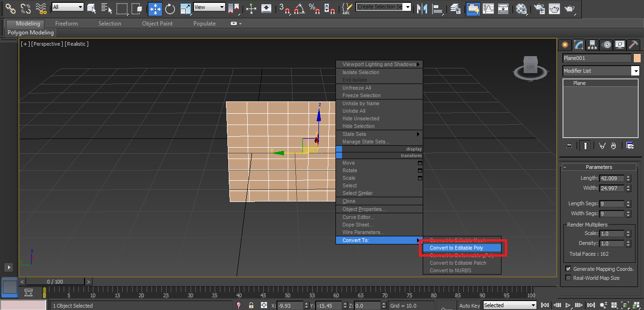Viewport: 644px width, 310px height.
Task: Enable Real-World Map Size checkbox
Action: (568, 278)
